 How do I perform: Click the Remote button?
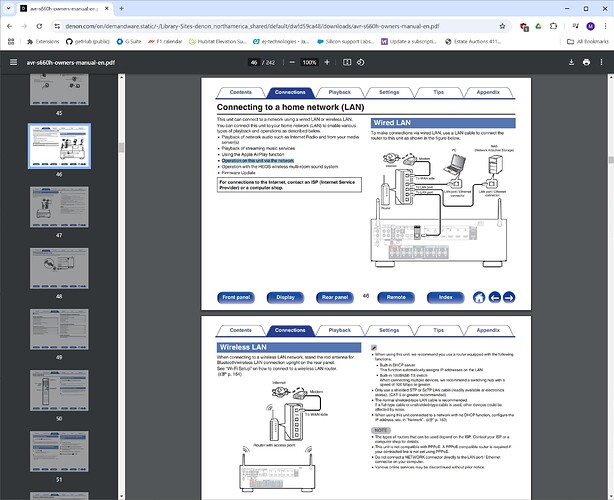396,298
